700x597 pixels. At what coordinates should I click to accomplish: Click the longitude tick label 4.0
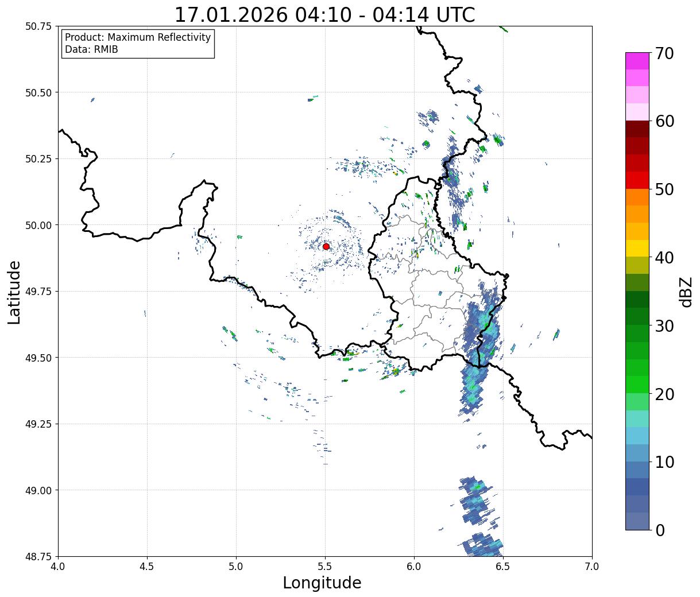click(x=58, y=567)
